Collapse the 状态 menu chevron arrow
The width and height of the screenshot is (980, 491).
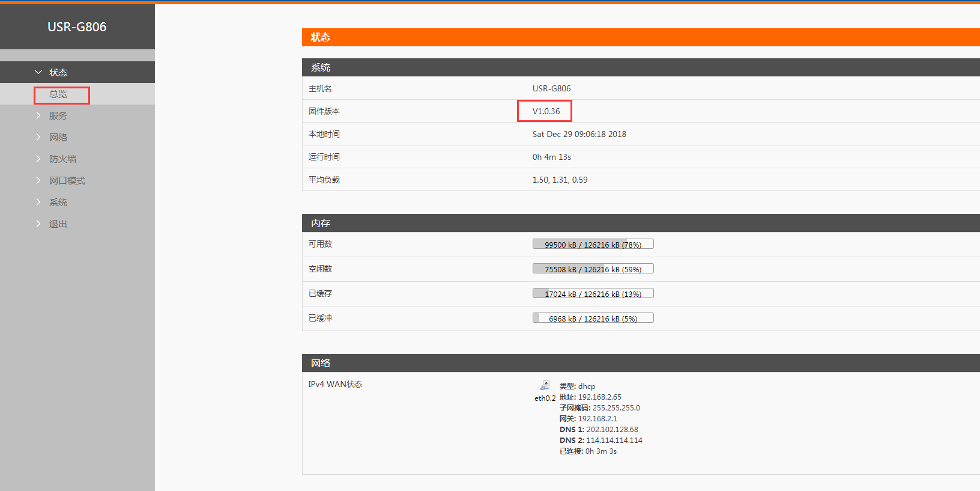[x=38, y=72]
